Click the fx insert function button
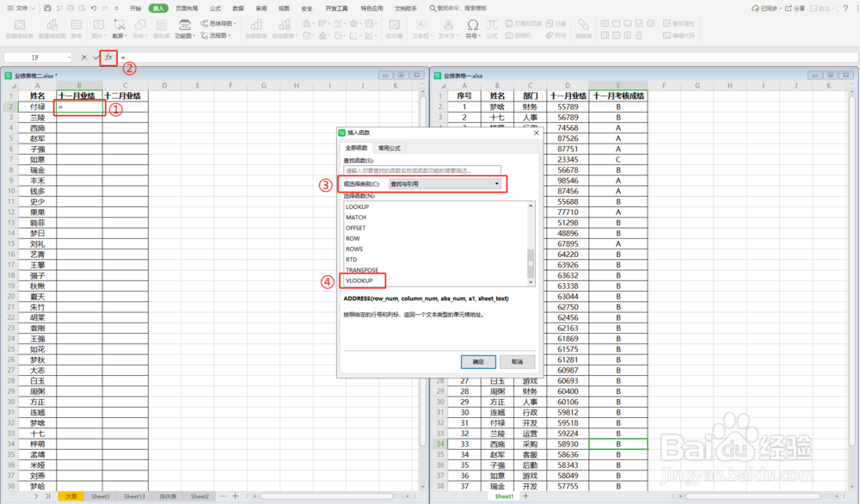860x504 pixels. click(x=108, y=57)
